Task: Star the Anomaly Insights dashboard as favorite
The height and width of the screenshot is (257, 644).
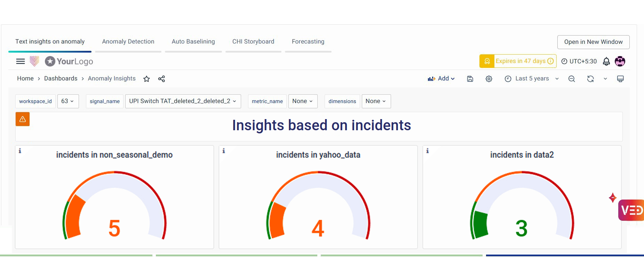Action: click(x=146, y=79)
